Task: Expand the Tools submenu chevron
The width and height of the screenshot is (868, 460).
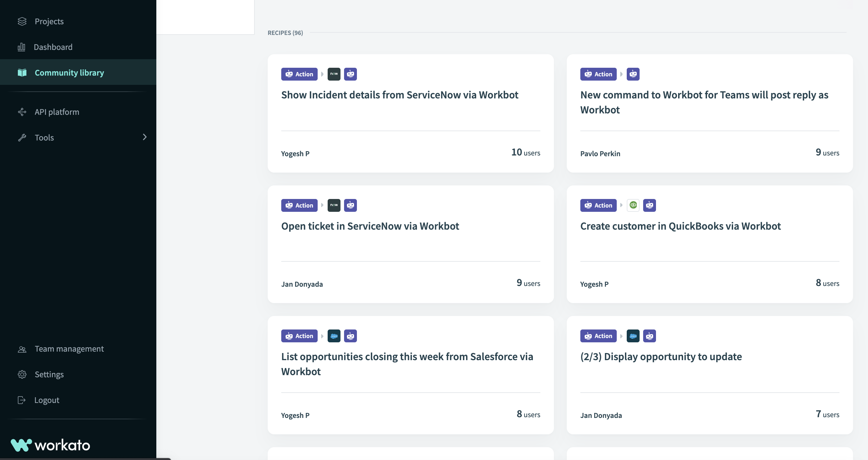Action: click(145, 137)
